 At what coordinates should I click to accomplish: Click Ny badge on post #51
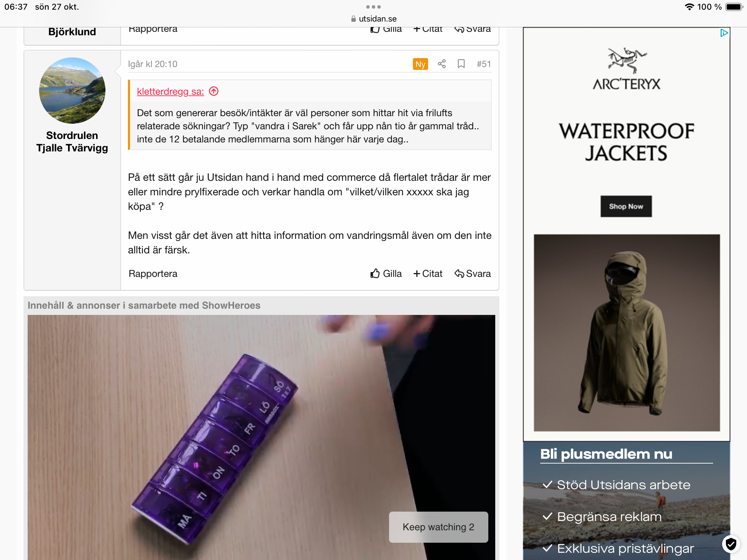(x=420, y=64)
